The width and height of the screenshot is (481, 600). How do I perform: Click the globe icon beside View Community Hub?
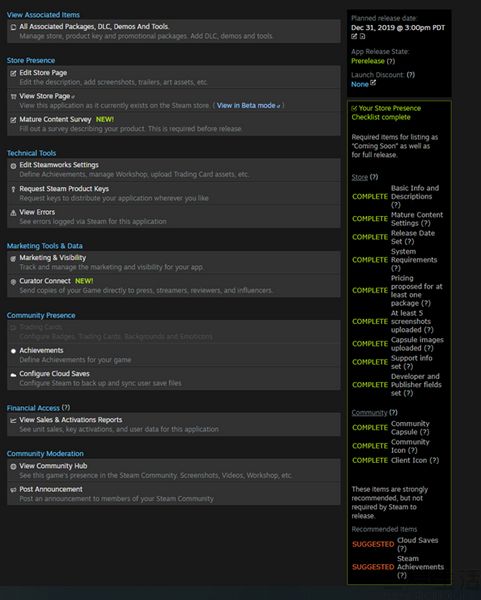(x=13, y=466)
